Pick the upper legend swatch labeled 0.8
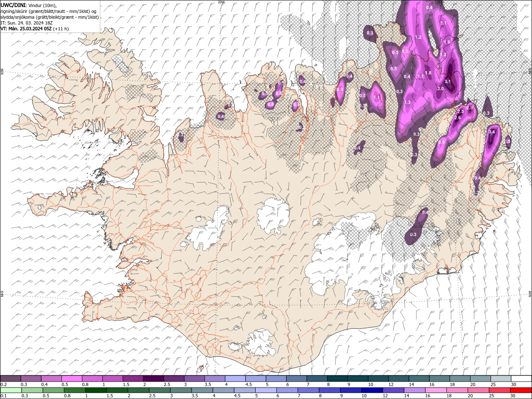The image size is (532, 399). 92,379
